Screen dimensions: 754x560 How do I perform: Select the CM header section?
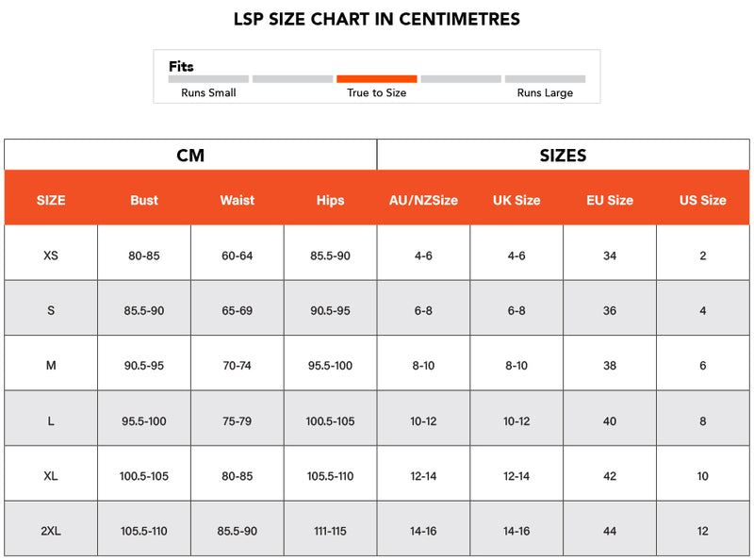pos(190,156)
